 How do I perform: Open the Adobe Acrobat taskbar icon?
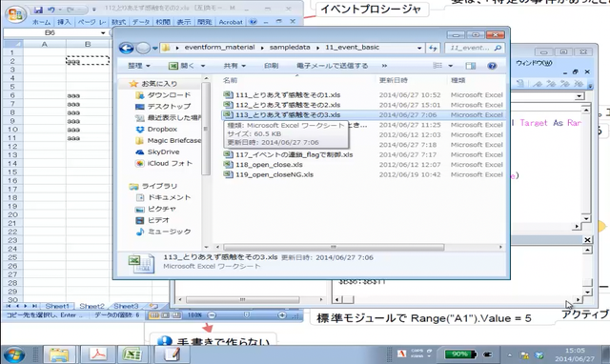click(x=97, y=354)
